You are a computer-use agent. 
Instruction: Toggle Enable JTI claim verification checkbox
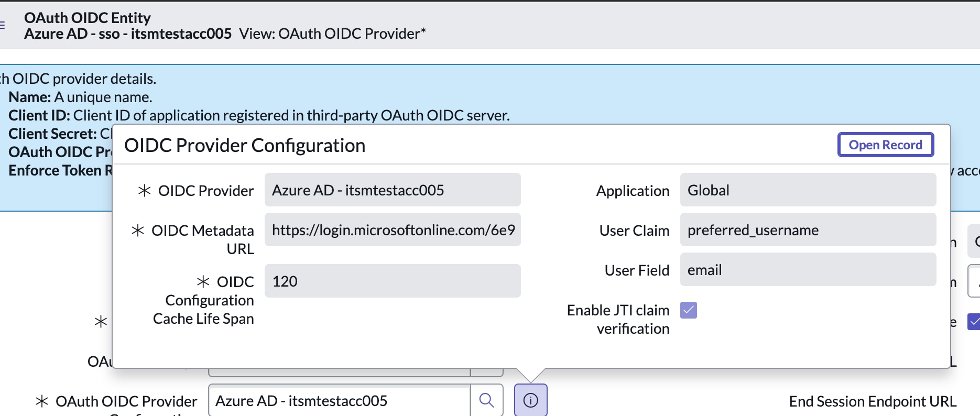pyautogui.click(x=689, y=310)
